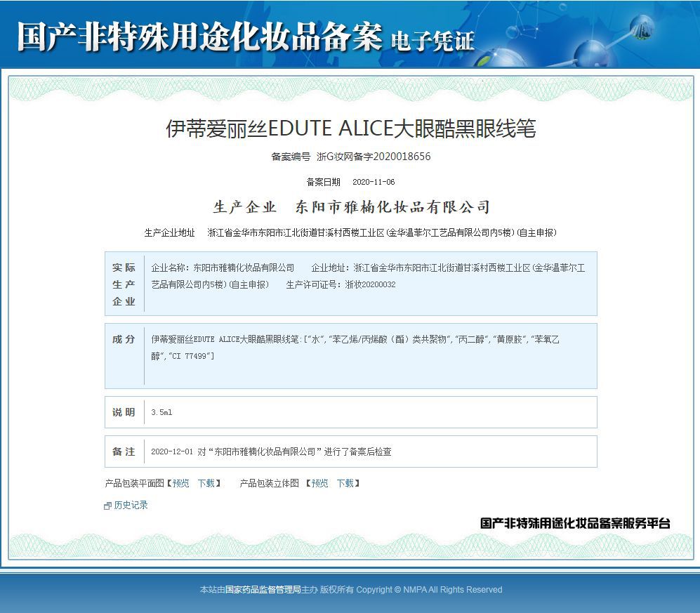Download the product packaging 3D image (立体图 下载)
700x613 pixels.
pyautogui.click(x=345, y=483)
